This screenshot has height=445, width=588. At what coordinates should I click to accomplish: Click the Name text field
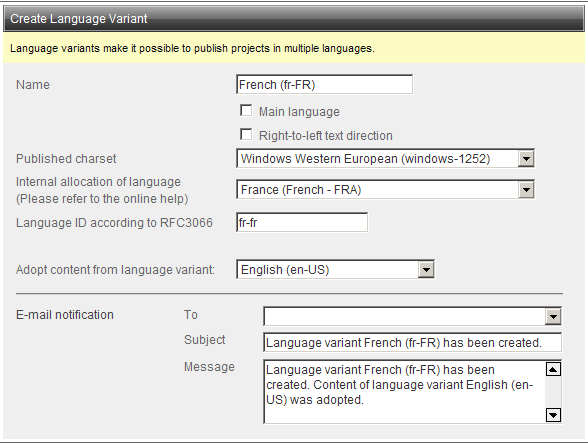pyautogui.click(x=324, y=84)
